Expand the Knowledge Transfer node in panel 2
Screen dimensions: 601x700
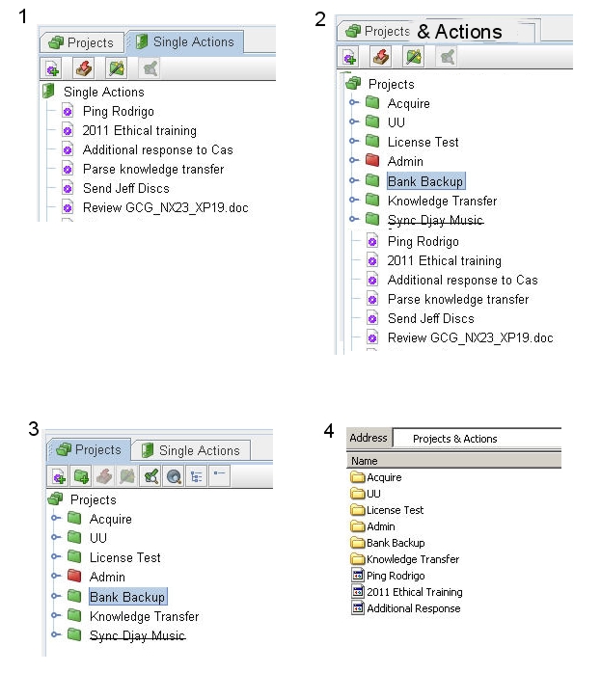354,201
